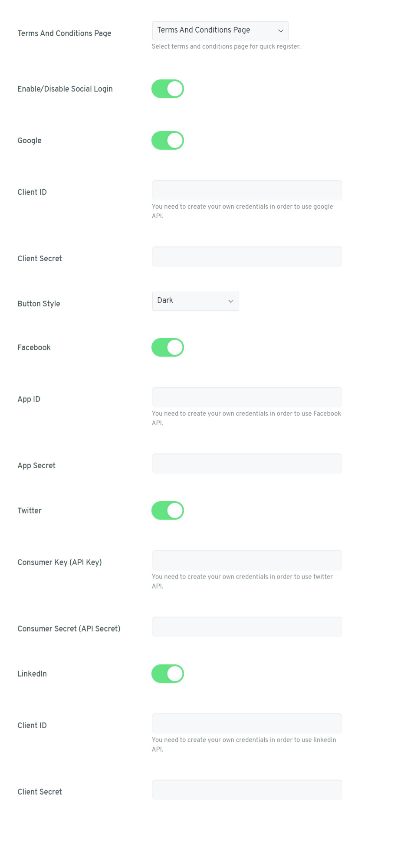Click the Button Style label text
This screenshot has width=414, height=868.
(x=39, y=304)
